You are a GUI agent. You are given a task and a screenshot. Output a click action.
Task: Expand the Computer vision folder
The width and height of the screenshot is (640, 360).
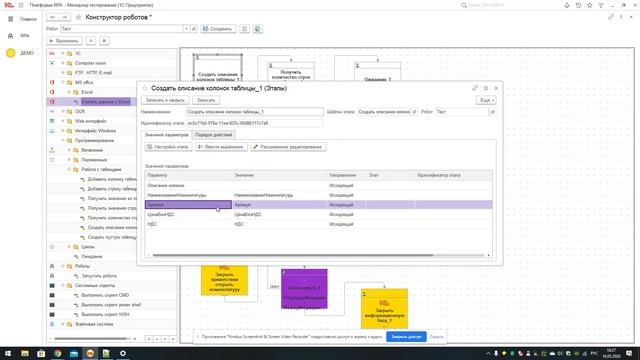[63, 63]
